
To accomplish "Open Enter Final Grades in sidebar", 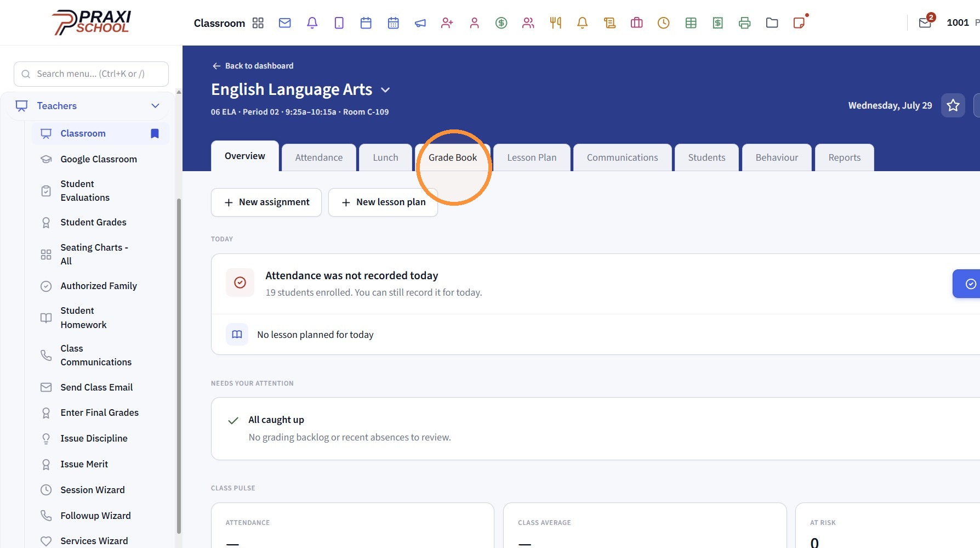I will pos(100,413).
